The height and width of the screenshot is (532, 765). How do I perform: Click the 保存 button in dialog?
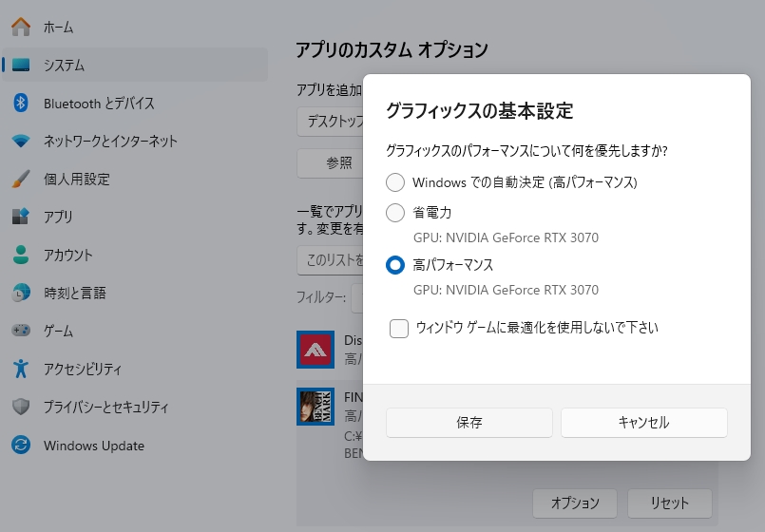pos(469,423)
